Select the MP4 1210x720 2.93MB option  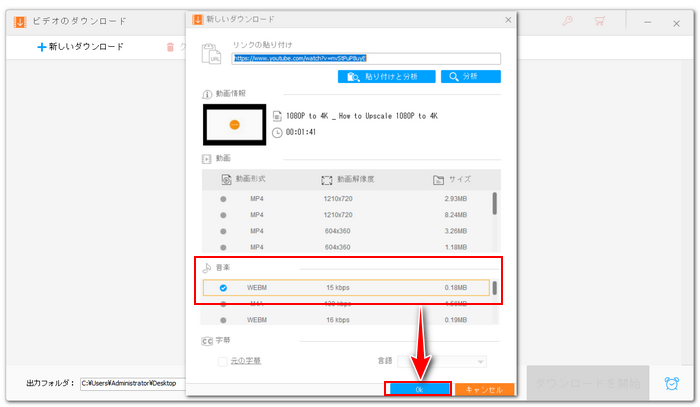pos(224,199)
